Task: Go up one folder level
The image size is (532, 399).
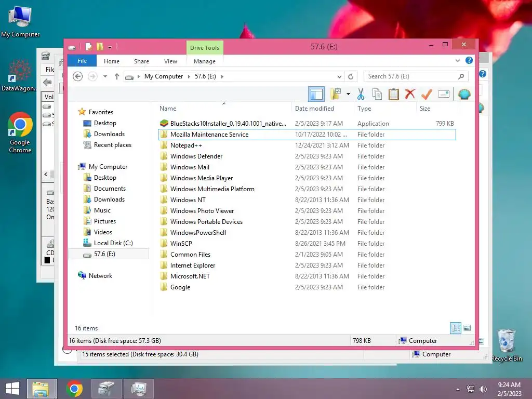Action: [x=117, y=76]
